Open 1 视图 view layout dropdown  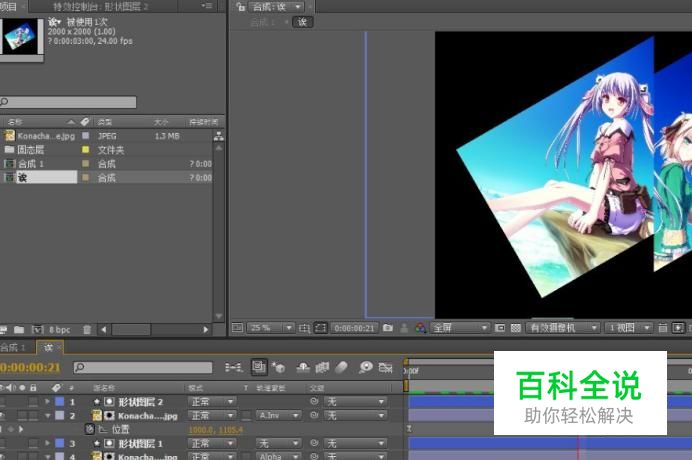point(628,328)
